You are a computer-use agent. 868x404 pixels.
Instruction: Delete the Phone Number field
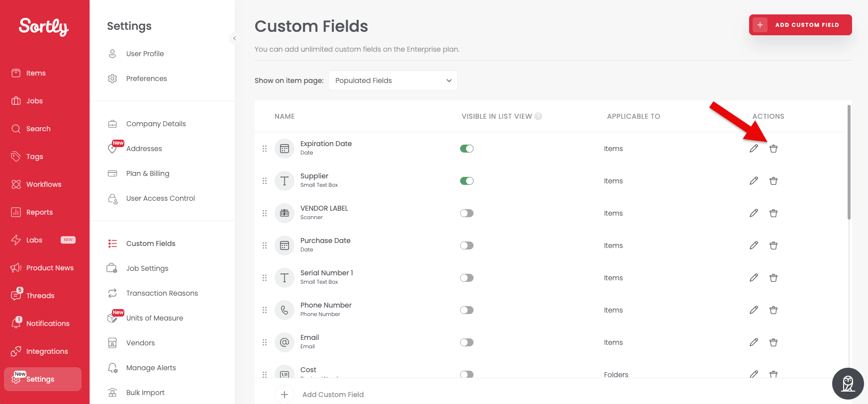[x=773, y=310]
